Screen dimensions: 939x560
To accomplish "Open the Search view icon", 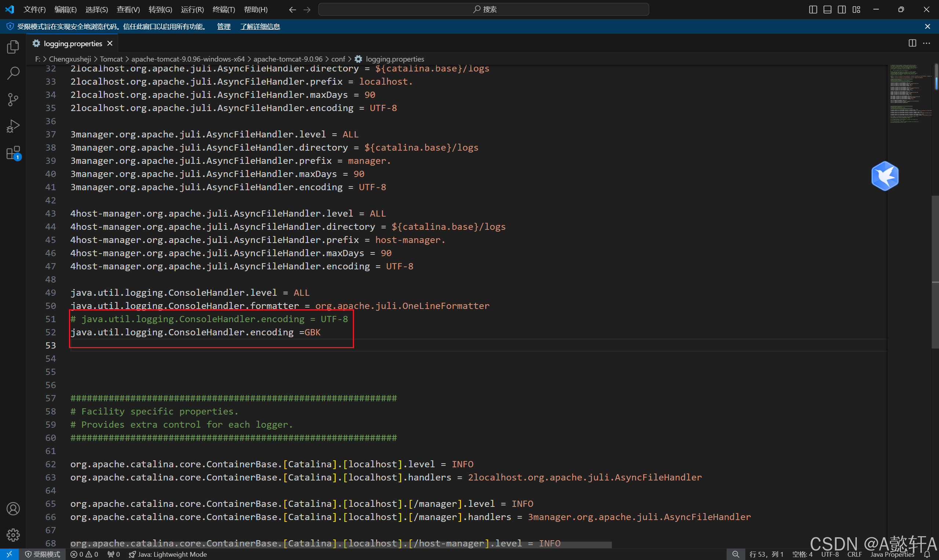I will [x=13, y=73].
